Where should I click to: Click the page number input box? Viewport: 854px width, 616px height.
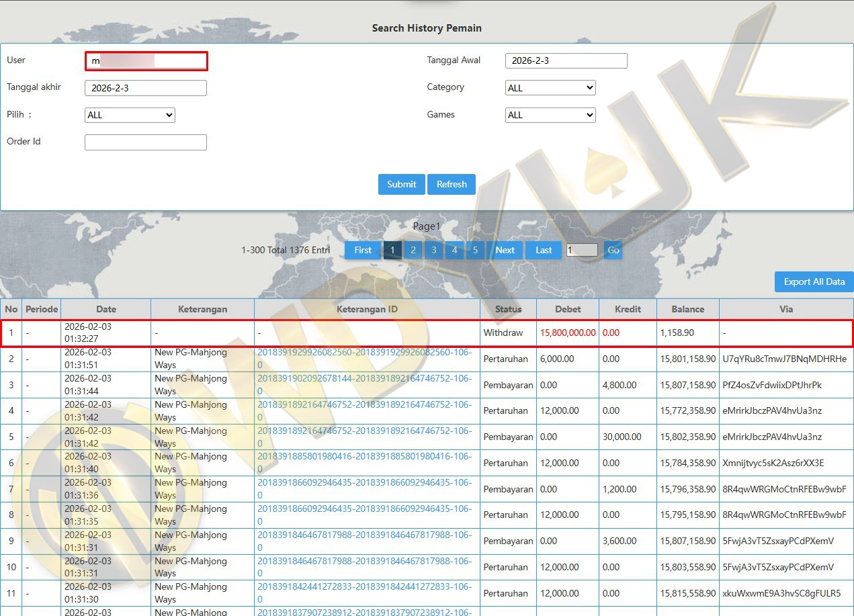click(581, 251)
